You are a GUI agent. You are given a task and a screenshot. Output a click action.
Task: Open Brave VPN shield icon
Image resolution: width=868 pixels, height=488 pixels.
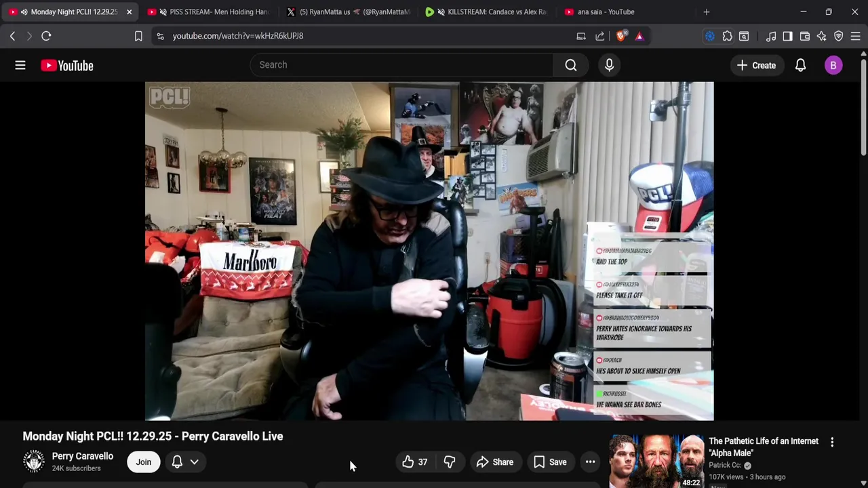pyautogui.click(x=839, y=36)
